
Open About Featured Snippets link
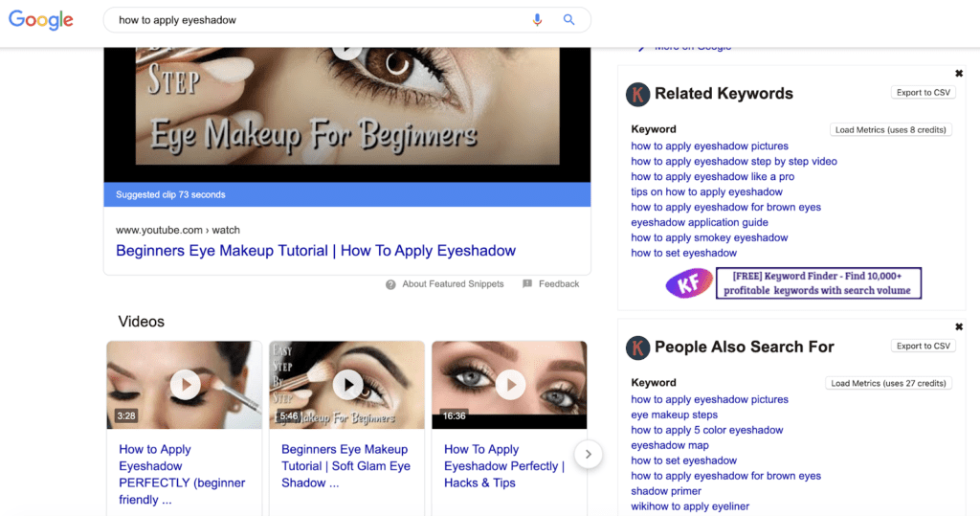pyautogui.click(x=453, y=284)
